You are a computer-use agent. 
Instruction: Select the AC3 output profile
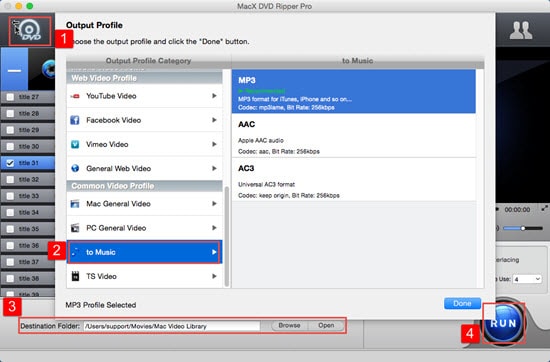(354, 179)
